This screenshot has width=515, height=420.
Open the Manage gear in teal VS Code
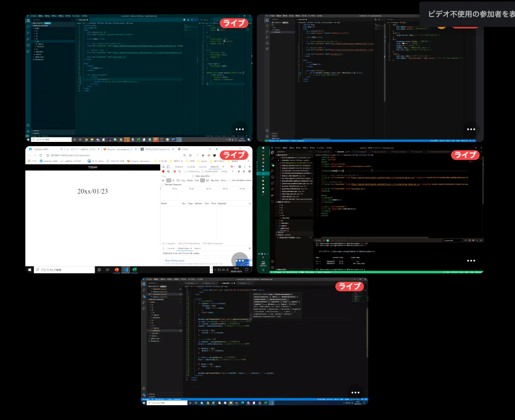click(28, 131)
